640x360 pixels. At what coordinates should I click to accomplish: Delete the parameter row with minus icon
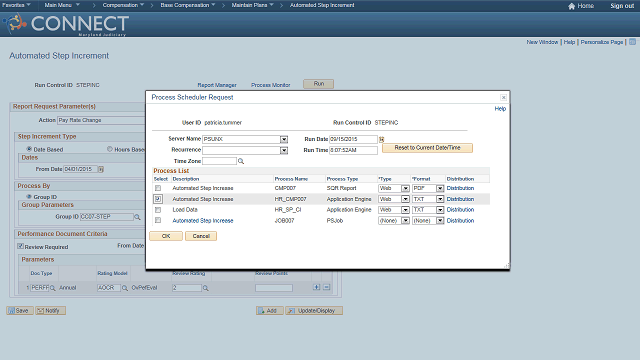(x=327, y=287)
